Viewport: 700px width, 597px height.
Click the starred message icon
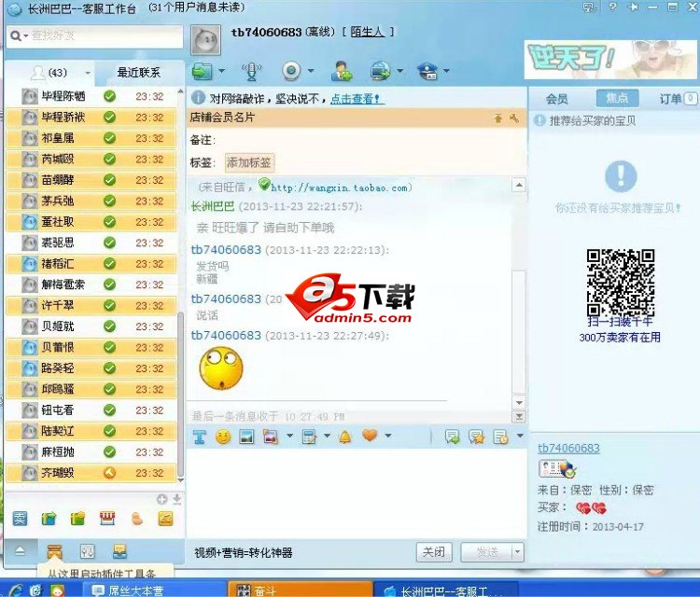point(476,437)
